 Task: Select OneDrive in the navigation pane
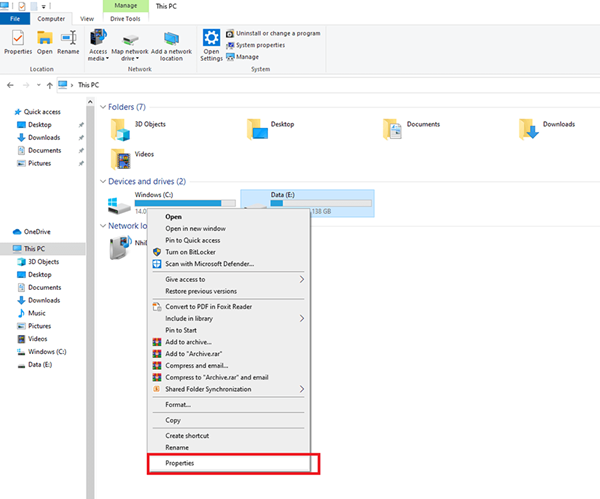point(36,231)
